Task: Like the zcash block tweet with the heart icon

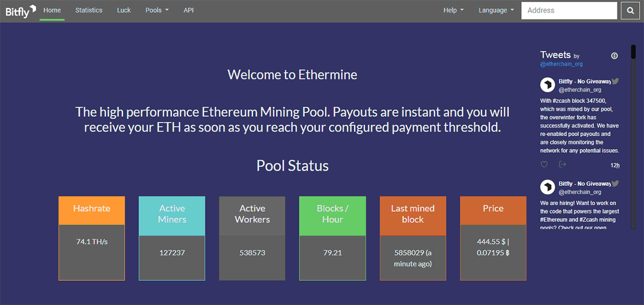Action: [x=544, y=165]
